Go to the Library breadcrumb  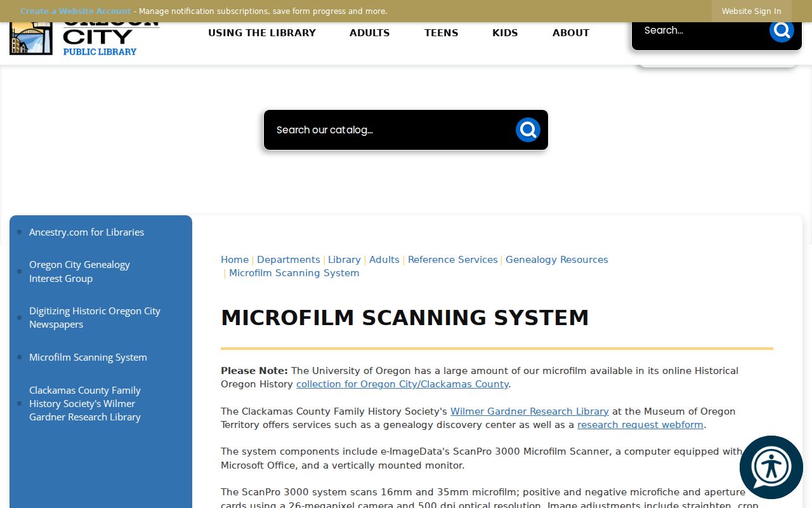coord(344,260)
